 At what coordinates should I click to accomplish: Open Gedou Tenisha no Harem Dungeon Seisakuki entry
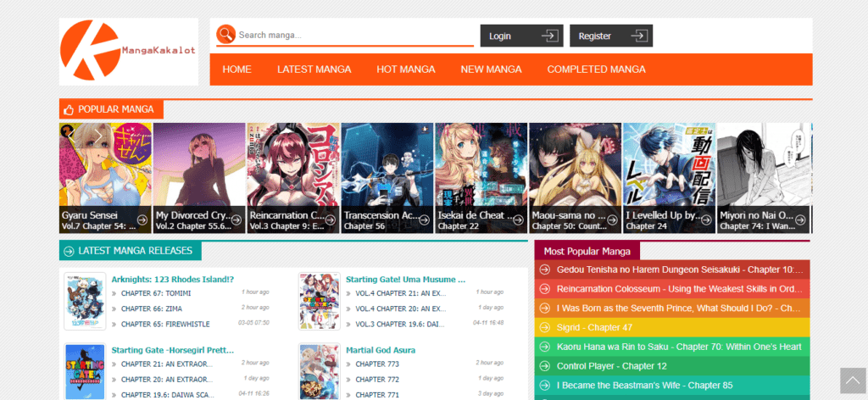pyautogui.click(x=680, y=269)
